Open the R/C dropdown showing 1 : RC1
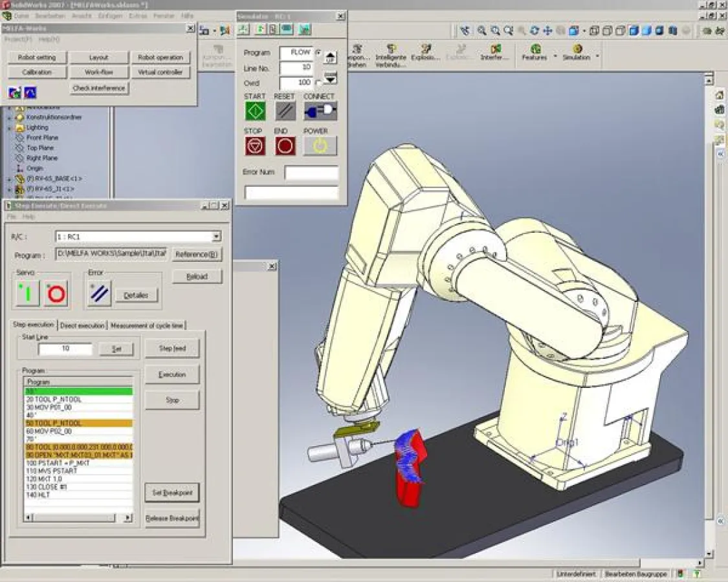Viewport: 728px width, 582px height. tap(217, 235)
